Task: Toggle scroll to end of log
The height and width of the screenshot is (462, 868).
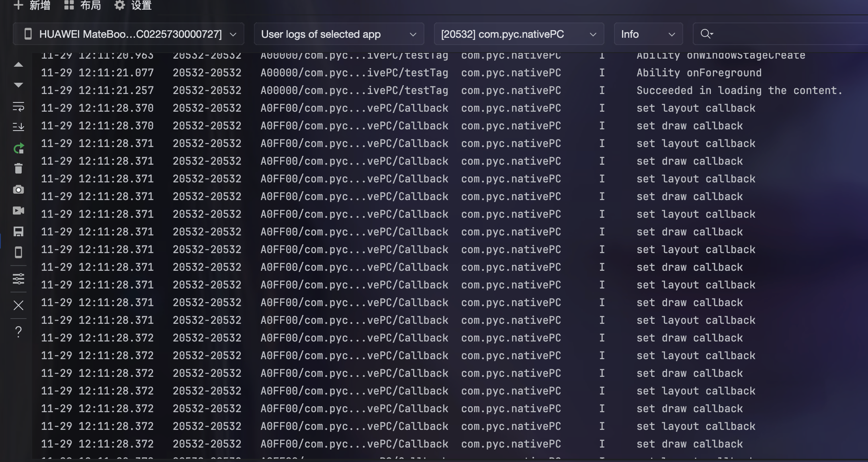Action: coord(18,127)
